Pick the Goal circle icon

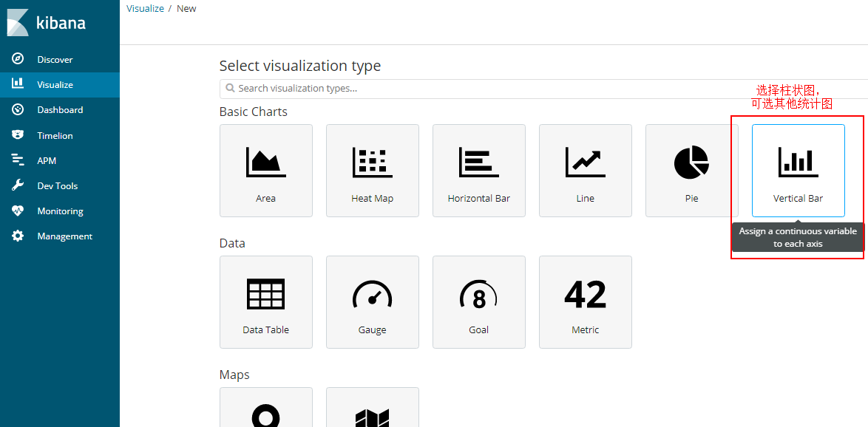pyautogui.click(x=479, y=294)
